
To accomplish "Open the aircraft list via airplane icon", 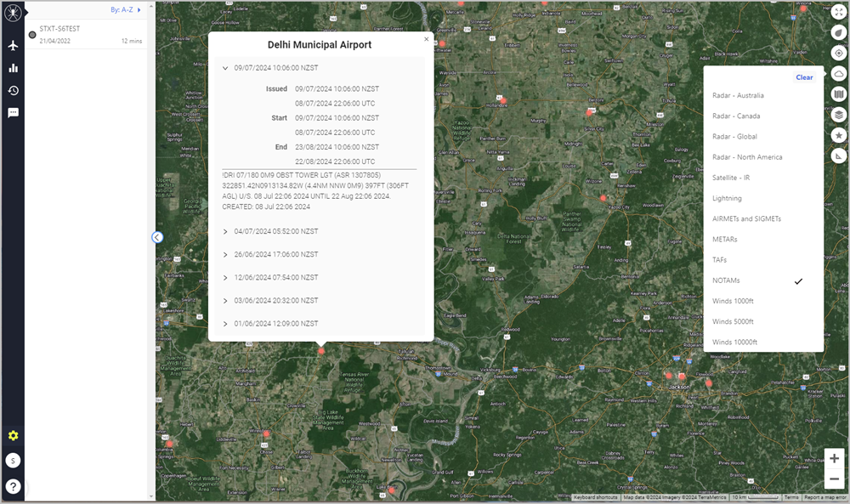I will (x=13, y=46).
